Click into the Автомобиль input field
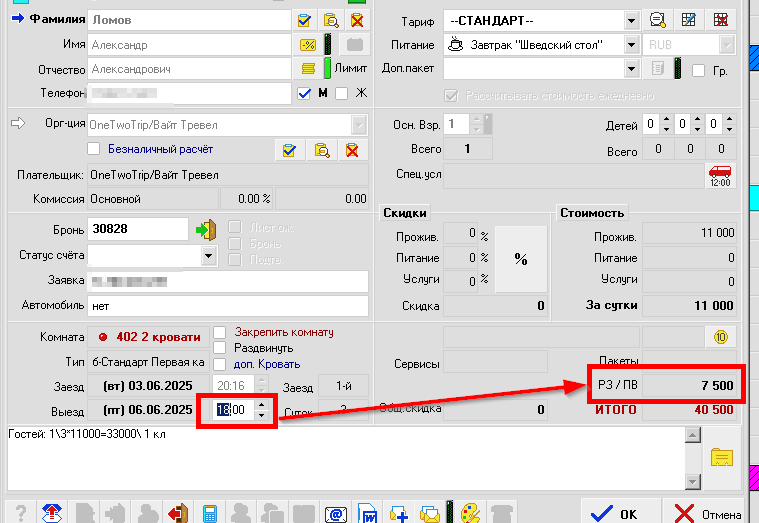 (x=228, y=305)
